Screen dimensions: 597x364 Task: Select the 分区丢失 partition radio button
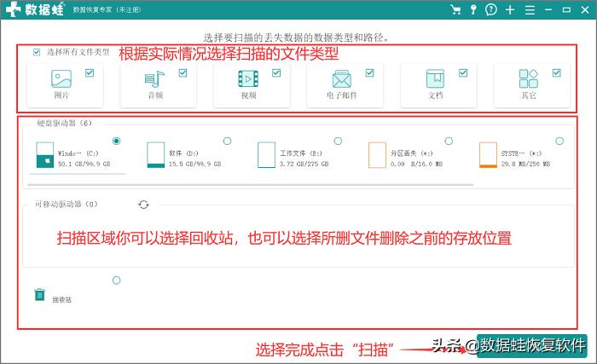tap(449, 142)
